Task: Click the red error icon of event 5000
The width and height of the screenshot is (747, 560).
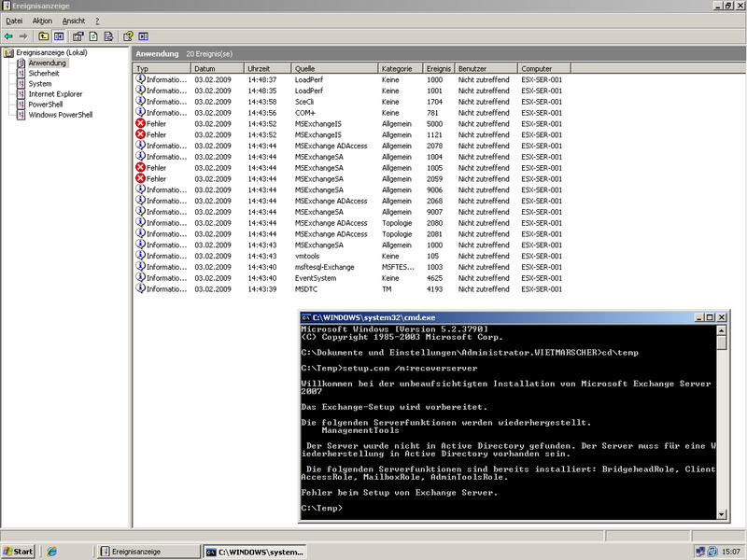Action: (x=141, y=123)
